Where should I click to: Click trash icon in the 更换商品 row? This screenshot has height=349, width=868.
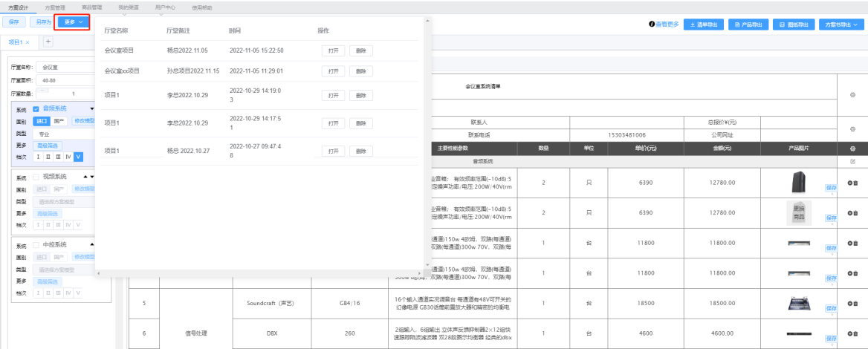coord(856,213)
